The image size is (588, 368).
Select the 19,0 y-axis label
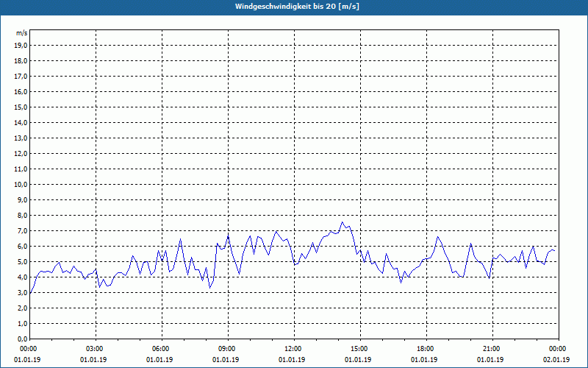tap(21, 46)
